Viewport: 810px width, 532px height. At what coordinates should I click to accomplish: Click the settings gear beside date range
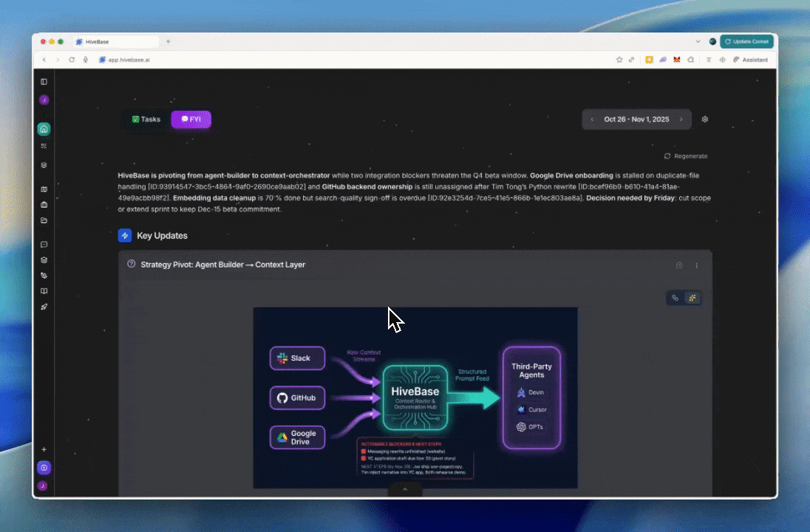pos(704,119)
